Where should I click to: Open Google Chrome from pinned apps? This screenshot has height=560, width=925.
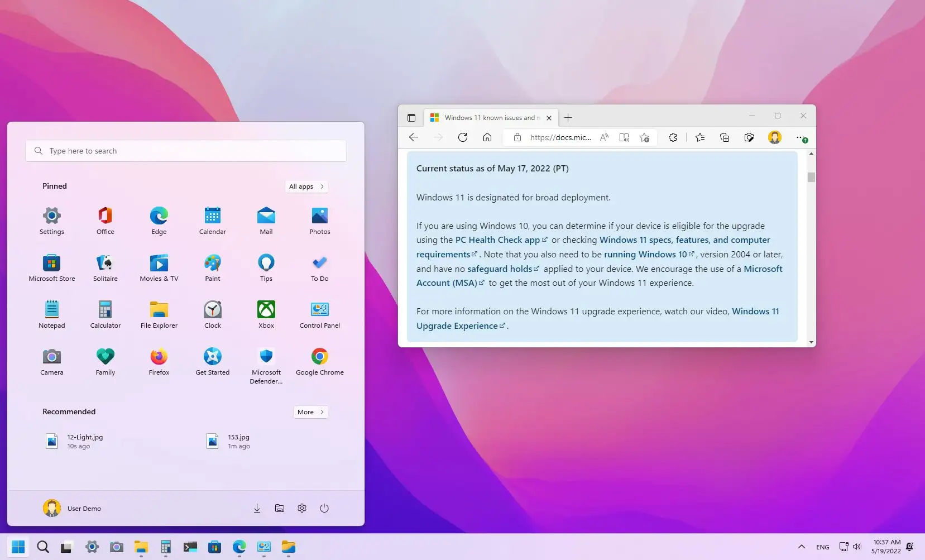coord(319,361)
